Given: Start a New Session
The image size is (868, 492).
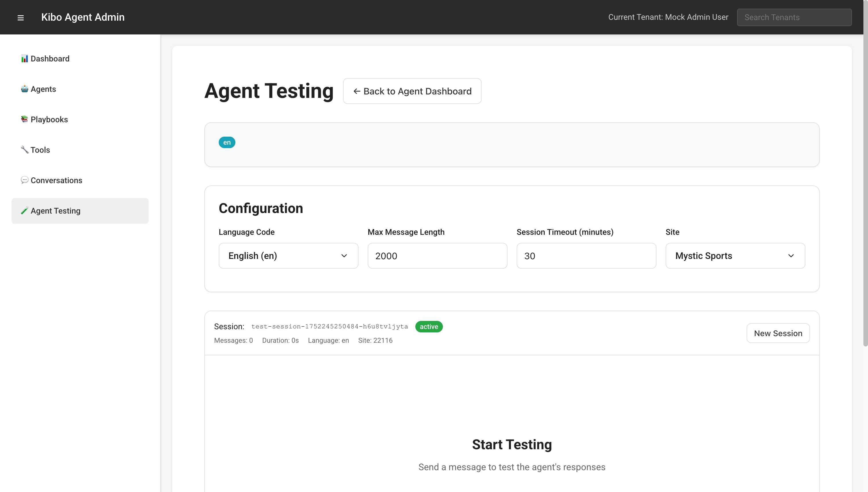Looking at the screenshot, I should (x=778, y=333).
